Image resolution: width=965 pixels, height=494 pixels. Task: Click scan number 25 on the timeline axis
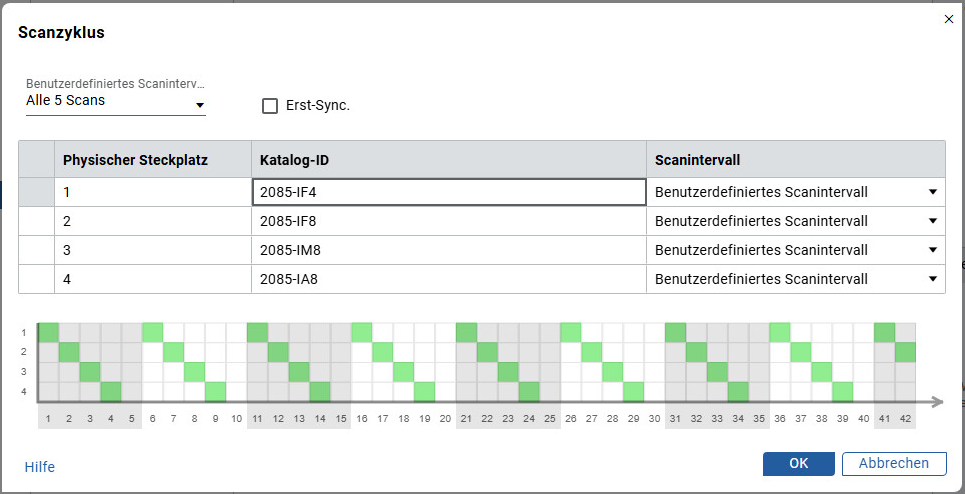pyautogui.click(x=550, y=419)
